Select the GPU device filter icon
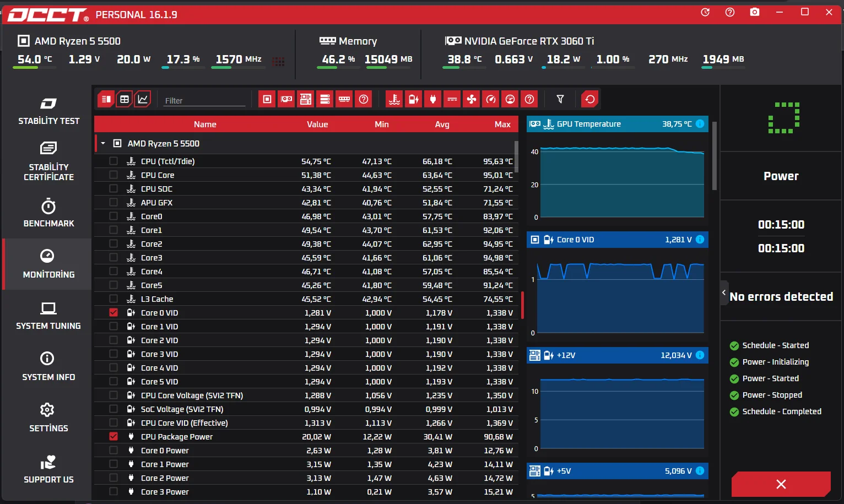 tap(286, 99)
